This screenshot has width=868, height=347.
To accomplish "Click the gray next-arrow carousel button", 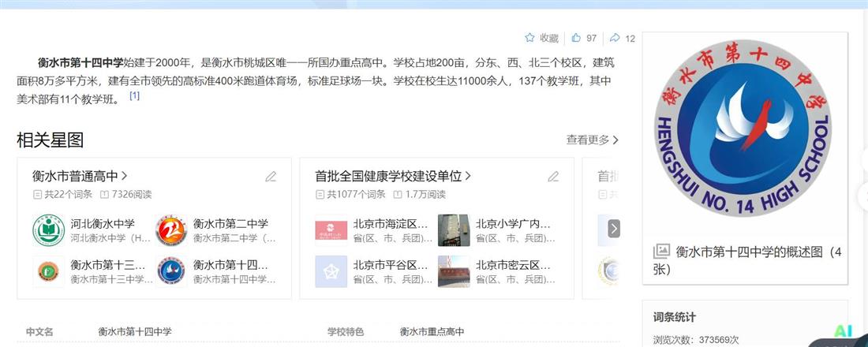I will click(x=614, y=229).
